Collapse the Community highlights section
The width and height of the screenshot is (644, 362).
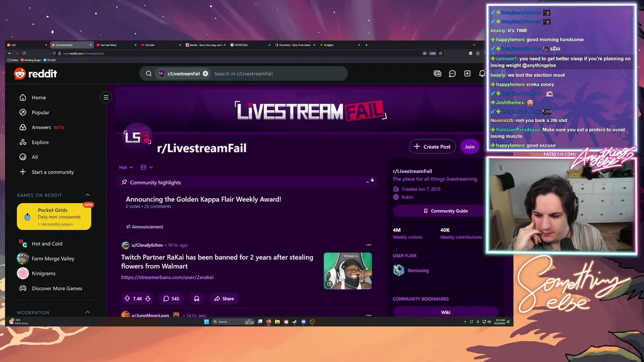tap(367, 183)
